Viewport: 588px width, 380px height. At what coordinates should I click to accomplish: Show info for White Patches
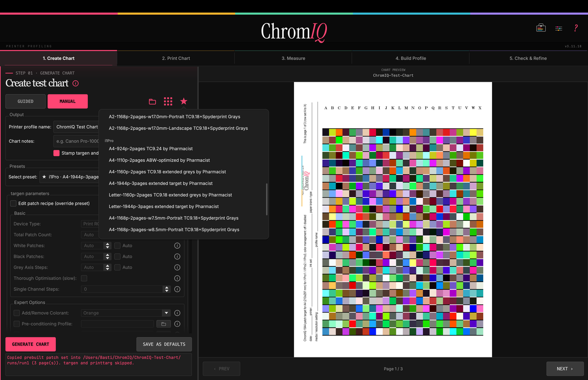(x=177, y=246)
